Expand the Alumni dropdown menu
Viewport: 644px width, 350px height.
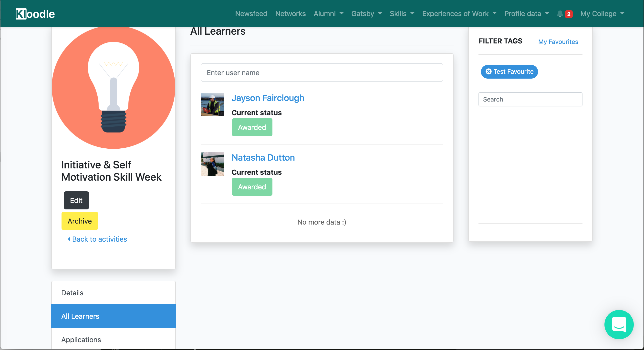pyautogui.click(x=329, y=13)
